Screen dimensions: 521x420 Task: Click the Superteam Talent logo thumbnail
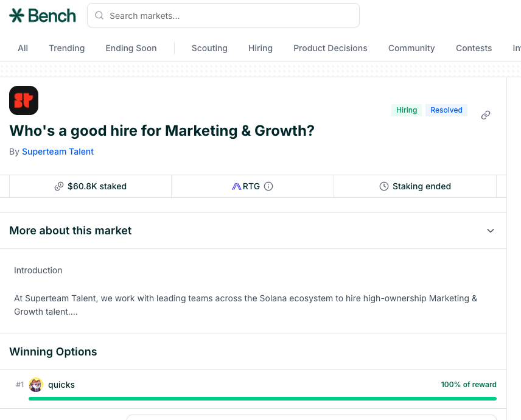24,100
